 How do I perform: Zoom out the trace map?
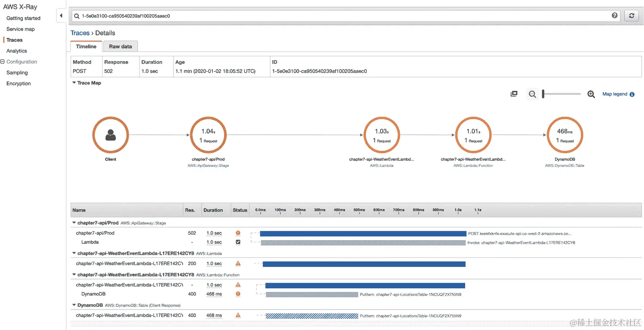tap(532, 94)
